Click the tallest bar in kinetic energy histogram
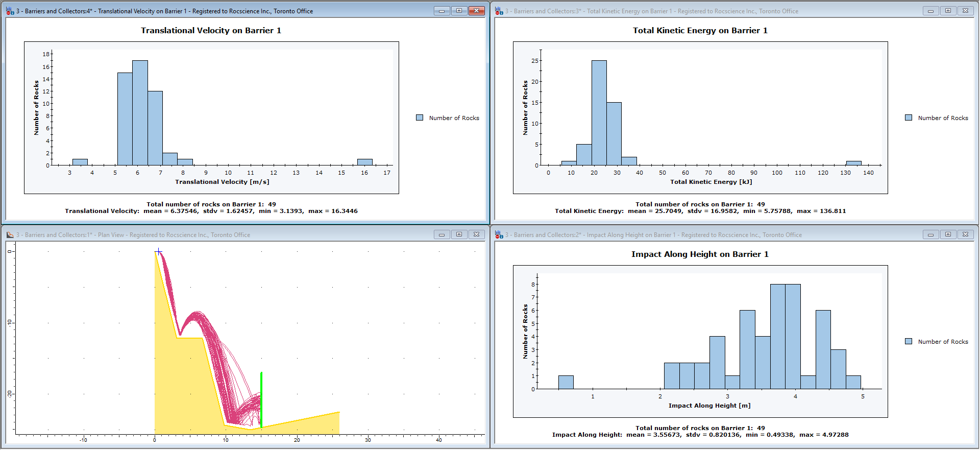 [x=599, y=112]
